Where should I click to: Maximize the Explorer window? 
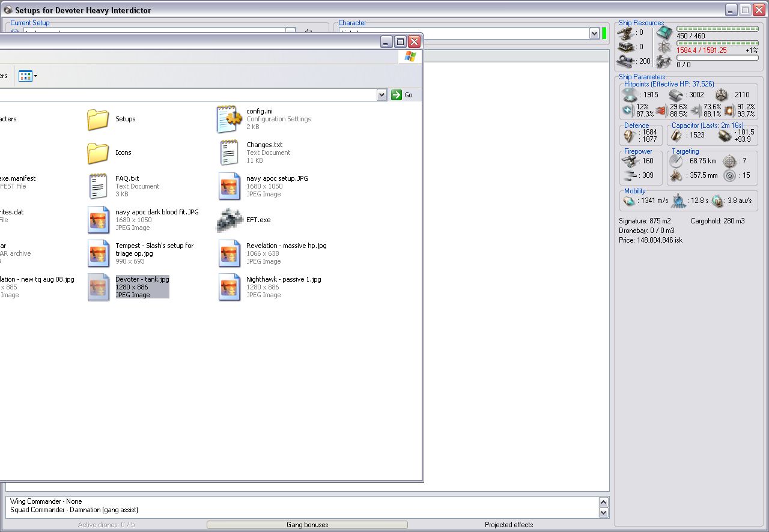(400, 41)
